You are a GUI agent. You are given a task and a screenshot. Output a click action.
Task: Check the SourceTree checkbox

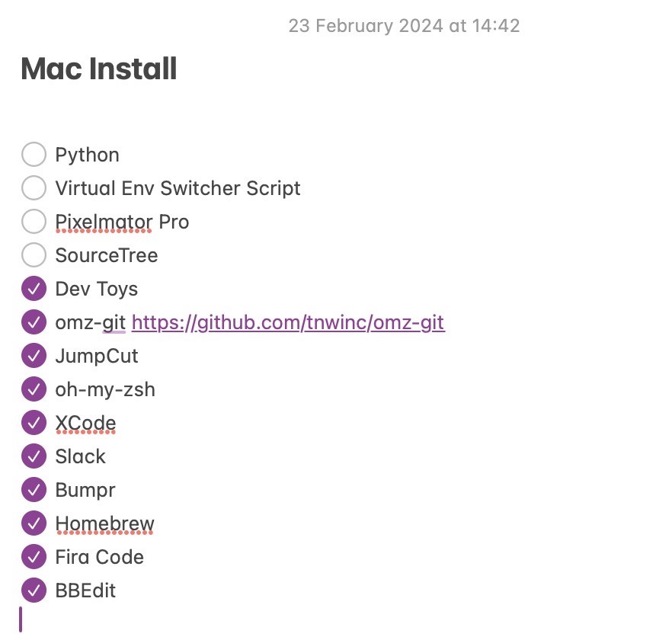pyautogui.click(x=34, y=254)
